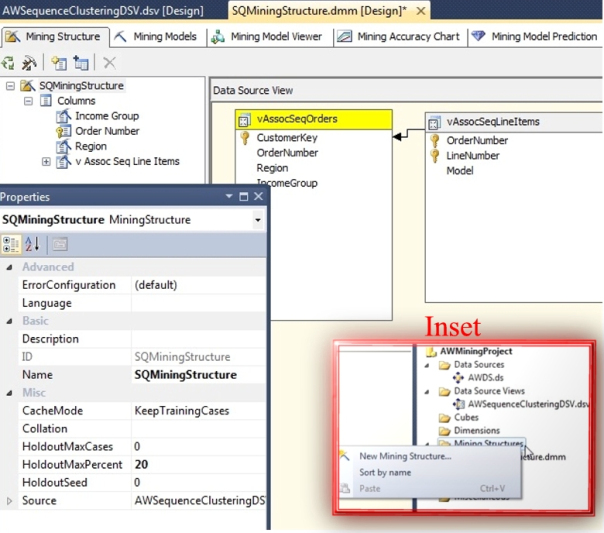Switch to the Mining Structure tab
This screenshot has width=604, height=533.
click(55, 37)
